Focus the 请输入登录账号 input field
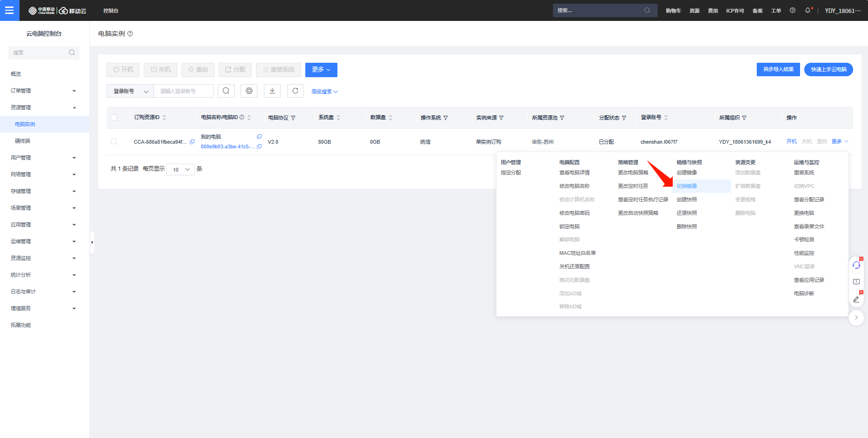 click(184, 91)
